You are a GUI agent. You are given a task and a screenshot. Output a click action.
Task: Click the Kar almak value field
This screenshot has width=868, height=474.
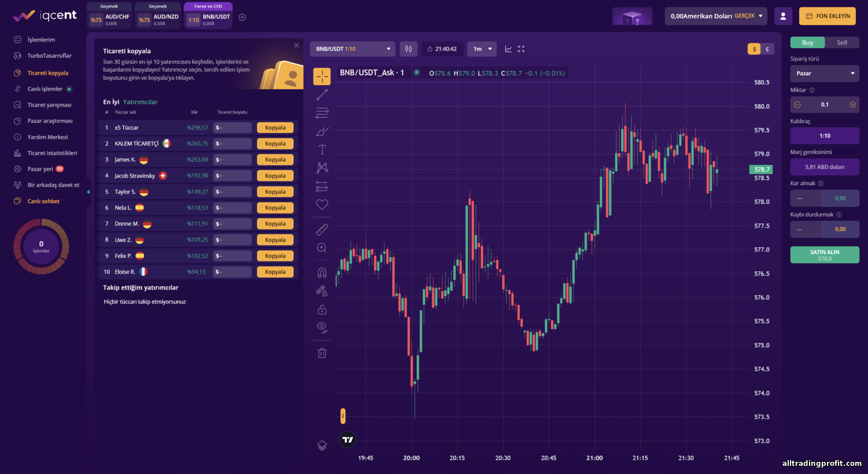click(x=840, y=199)
